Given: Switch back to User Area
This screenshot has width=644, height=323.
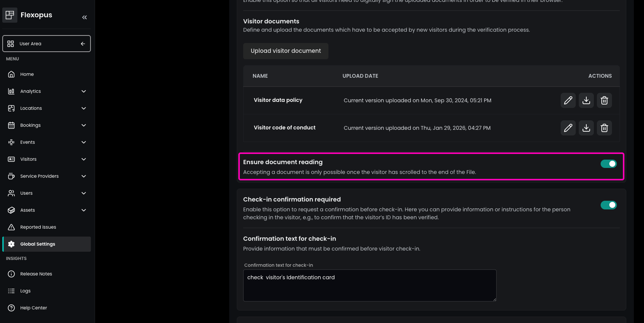Looking at the screenshot, I should point(46,44).
